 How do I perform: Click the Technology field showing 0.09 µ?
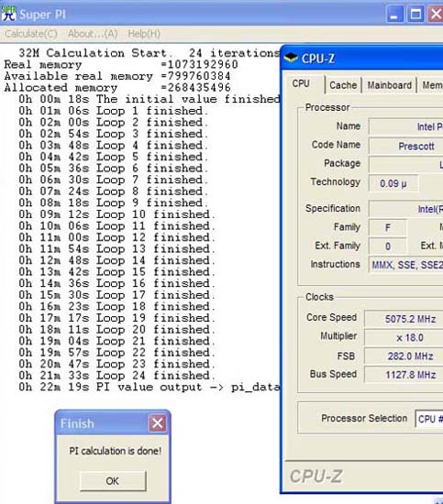pyautogui.click(x=393, y=183)
